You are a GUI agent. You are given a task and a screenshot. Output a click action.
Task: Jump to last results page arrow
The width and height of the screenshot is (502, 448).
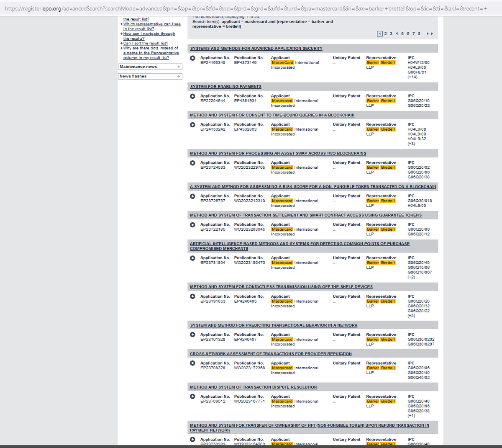[x=432, y=33]
